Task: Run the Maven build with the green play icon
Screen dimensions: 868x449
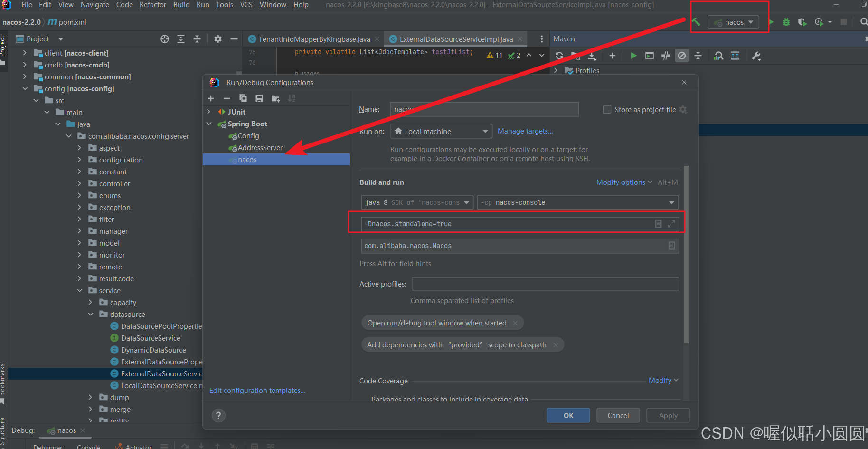Action: click(633, 56)
